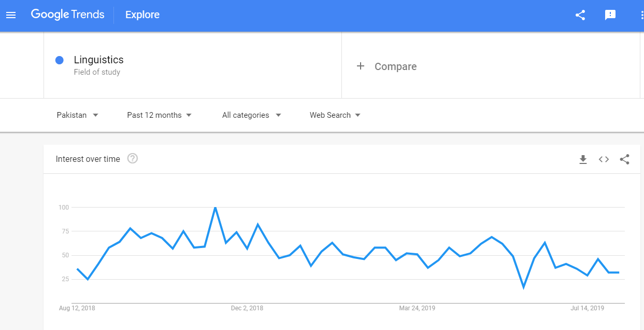Go to the Explore page title
This screenshot has width=644, height=330.
point(142,15)
